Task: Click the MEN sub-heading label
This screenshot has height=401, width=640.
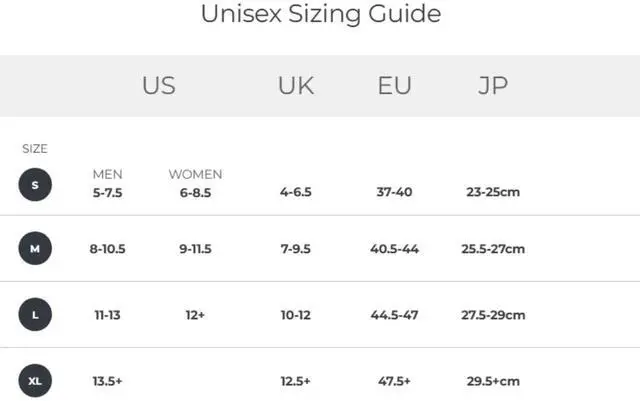Action: click(x=107, y=174)
